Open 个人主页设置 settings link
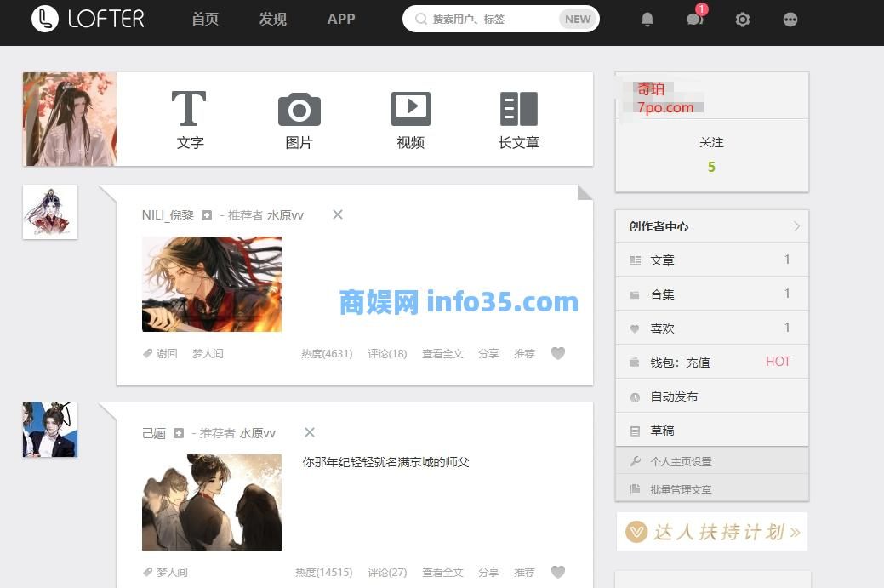 pos(712,461)
